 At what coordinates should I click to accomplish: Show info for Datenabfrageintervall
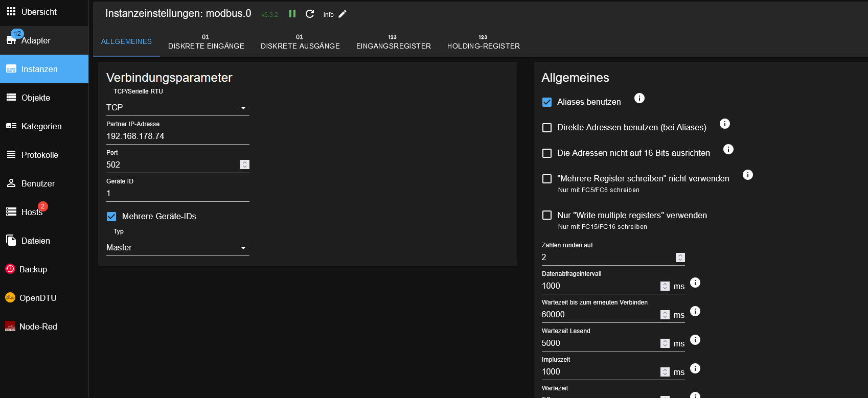coord(695,283)
